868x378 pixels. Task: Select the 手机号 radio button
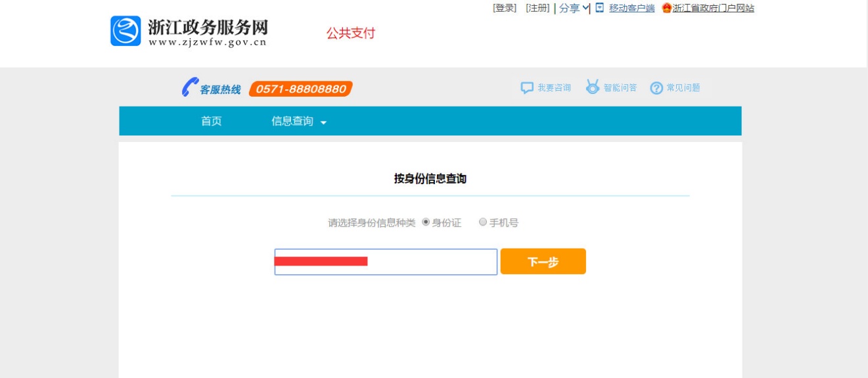coord(483,222)
